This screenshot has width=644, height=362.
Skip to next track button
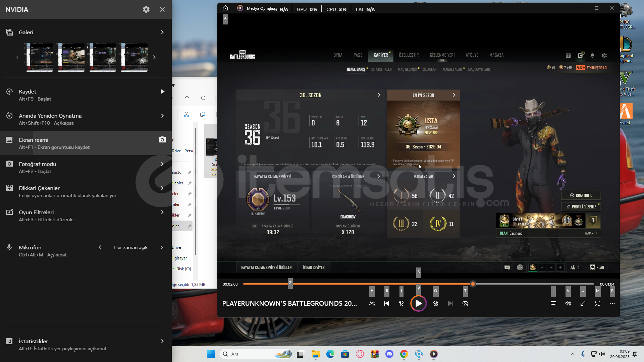pyautogui.click(x=450, y=303)
